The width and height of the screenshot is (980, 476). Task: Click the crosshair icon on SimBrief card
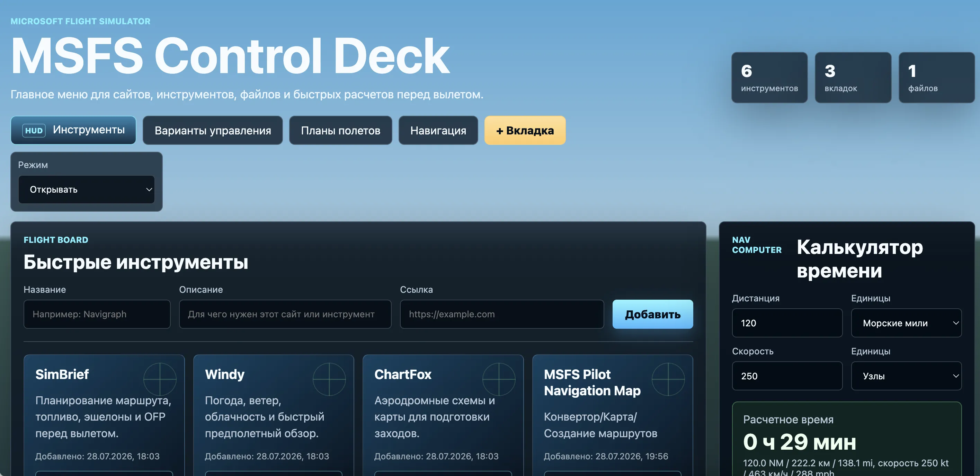click(160, 379)
